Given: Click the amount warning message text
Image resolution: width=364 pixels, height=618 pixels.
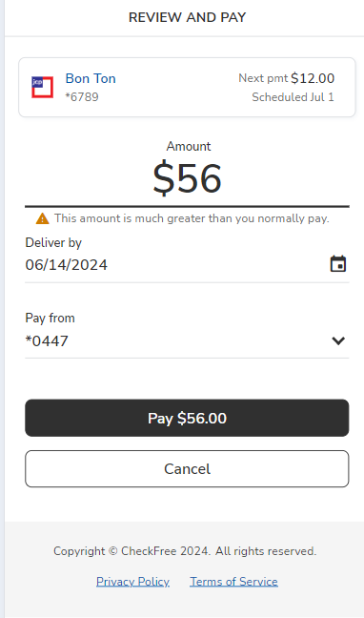Looking at the screenshot, I should click(192, 218).
